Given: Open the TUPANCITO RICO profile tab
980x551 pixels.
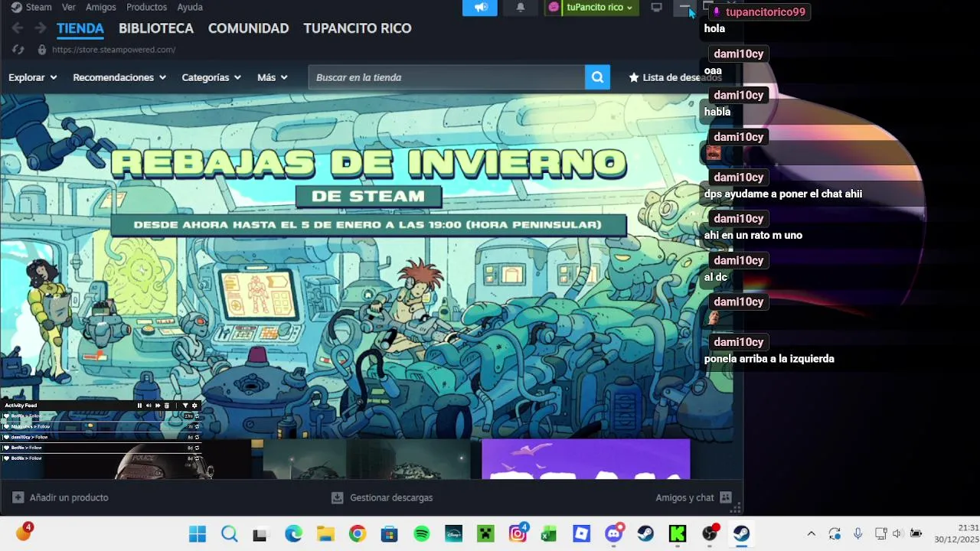Looking at the screenshot, I should tap(358, 28).
